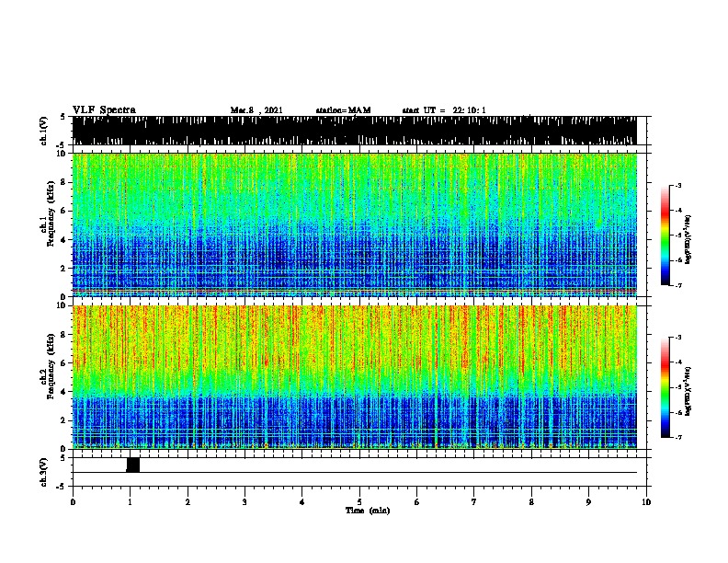Click the ch.2 colour scale bar
This screenshot has height=563, width=728.
pyautogui.click(x=665, y=387)
